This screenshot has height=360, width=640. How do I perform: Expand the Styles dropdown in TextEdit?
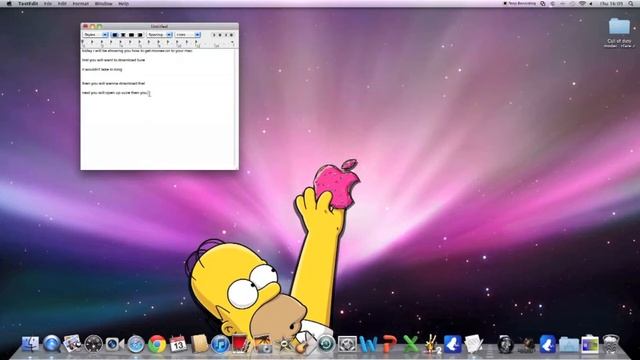[x=96, y=35]
